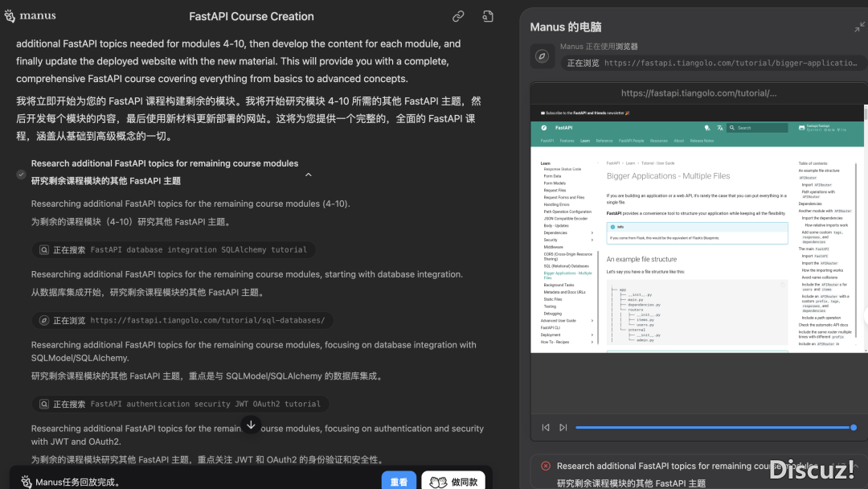Toggle the completed research step checkmark
868x489 pixels.
coord(21,174)
